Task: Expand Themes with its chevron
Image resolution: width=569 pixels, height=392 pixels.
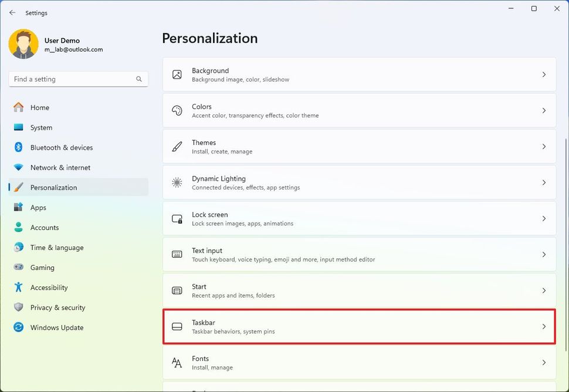Action: tap(544, 146)
